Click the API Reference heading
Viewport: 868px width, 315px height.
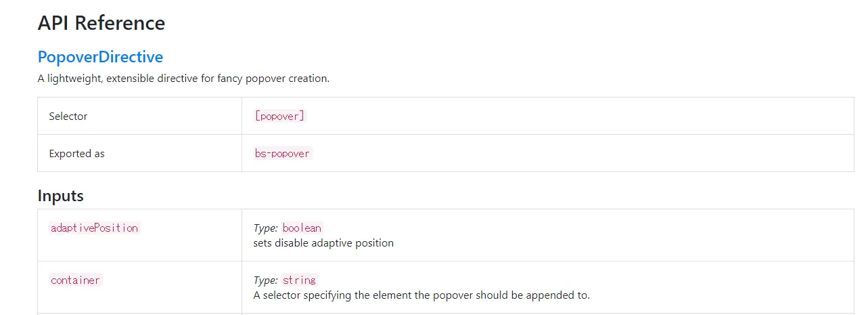click(101, 23)
